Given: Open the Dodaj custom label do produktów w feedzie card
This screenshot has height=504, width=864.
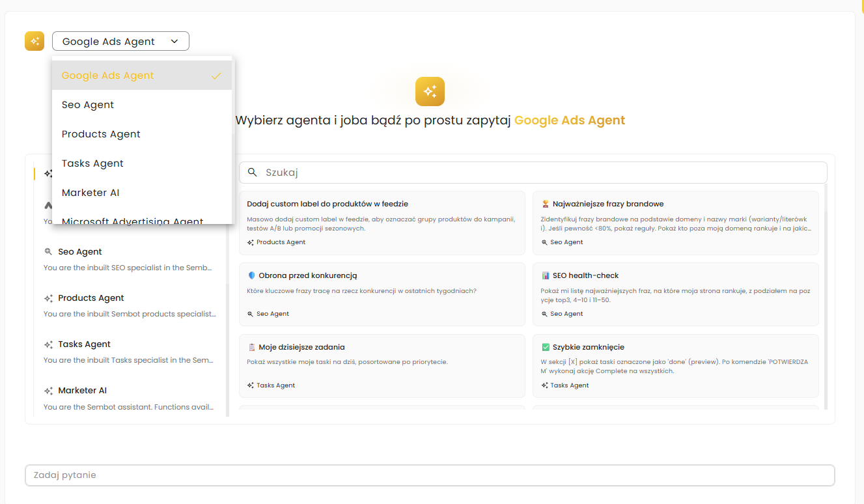Looking at the screenshot, I should click(382, 223).
